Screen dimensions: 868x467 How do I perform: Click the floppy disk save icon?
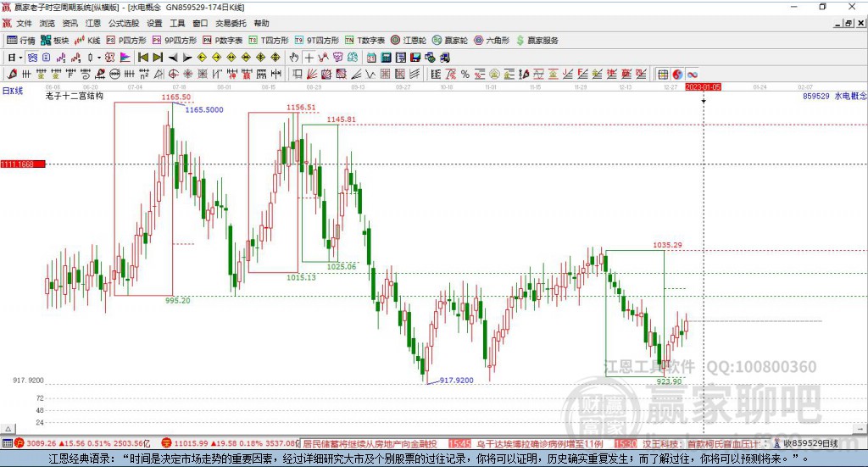pyautogui.click(x=415, y=58)
